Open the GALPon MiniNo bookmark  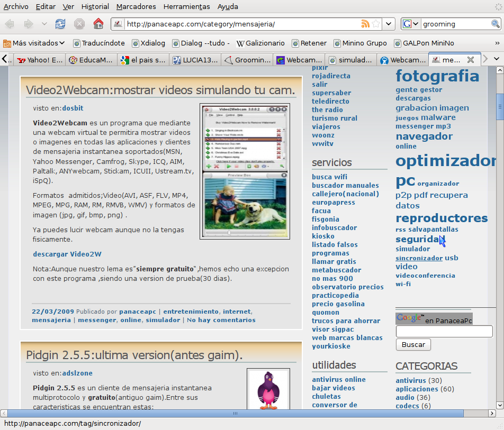point(424,43)
